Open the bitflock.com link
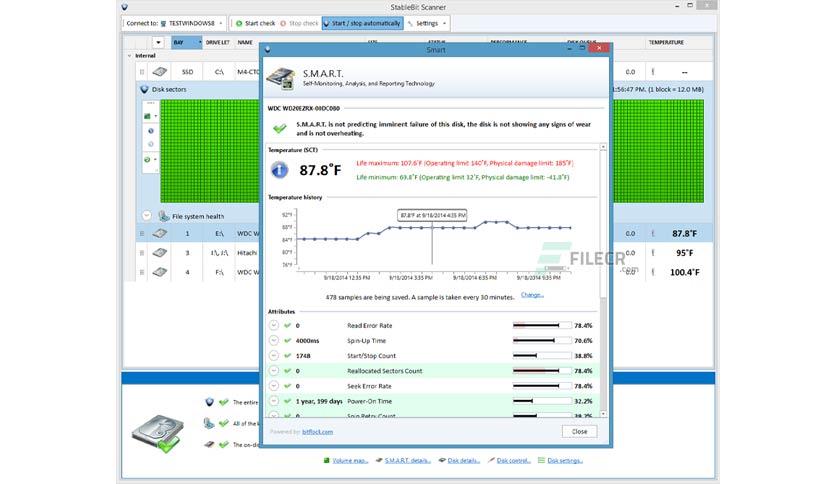The height and width of the screenshot is (484, 836). pyautogui.click(x=318, y=432)
